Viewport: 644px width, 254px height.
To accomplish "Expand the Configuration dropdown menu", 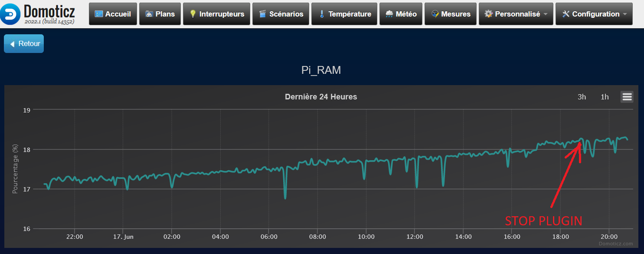I will tap(594, 14).
